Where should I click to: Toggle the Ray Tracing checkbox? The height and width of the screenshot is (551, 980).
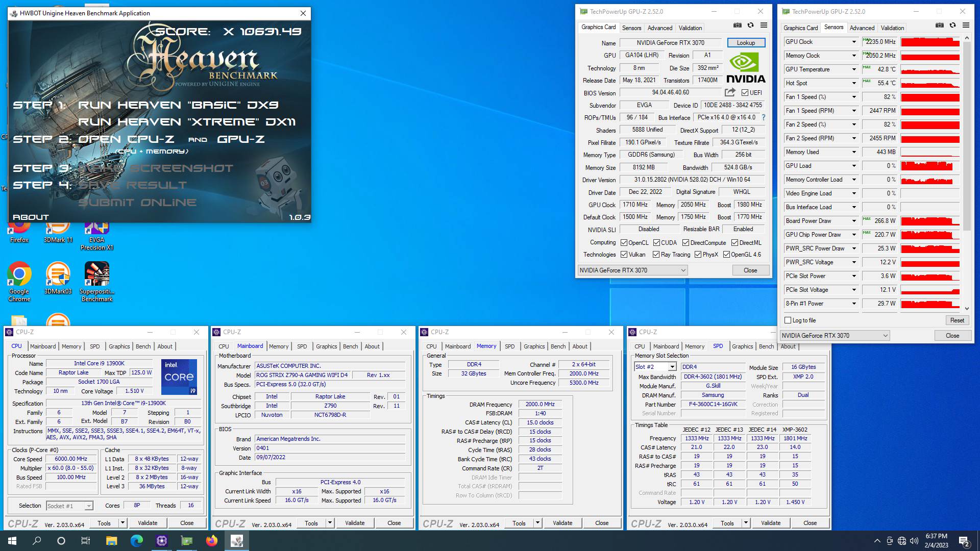pyautogui.click(x=656, y=255)
